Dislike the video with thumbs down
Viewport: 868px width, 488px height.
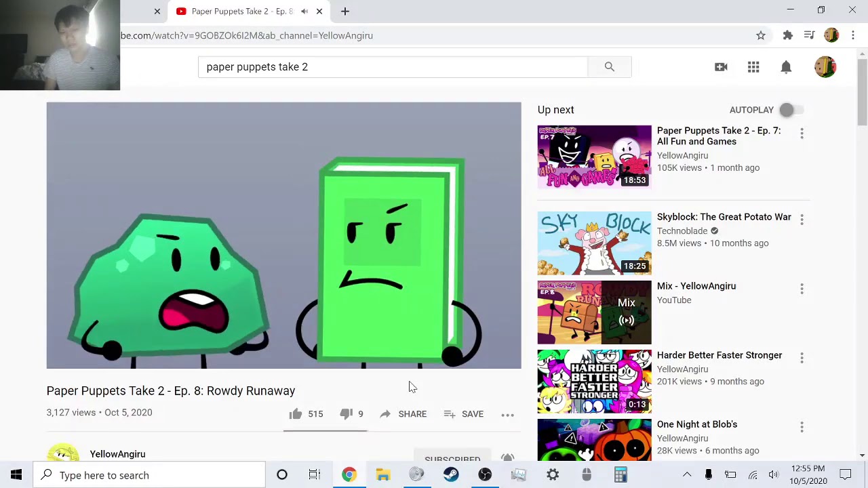[x=346, y=413]
